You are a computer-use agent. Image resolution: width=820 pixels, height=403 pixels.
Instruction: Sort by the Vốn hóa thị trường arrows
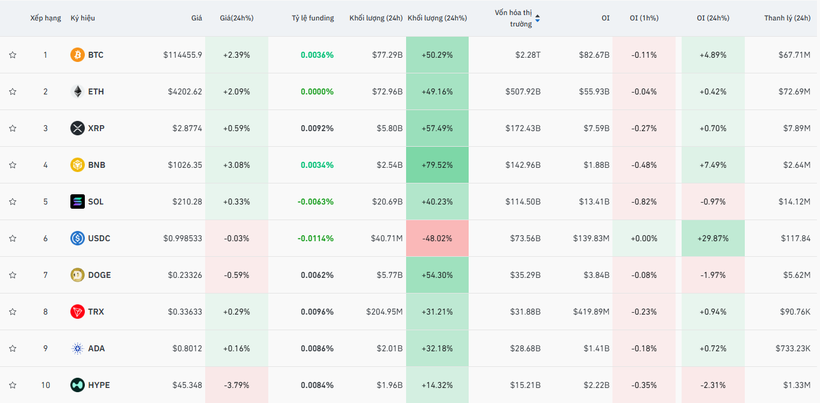(x=538, y=18)
